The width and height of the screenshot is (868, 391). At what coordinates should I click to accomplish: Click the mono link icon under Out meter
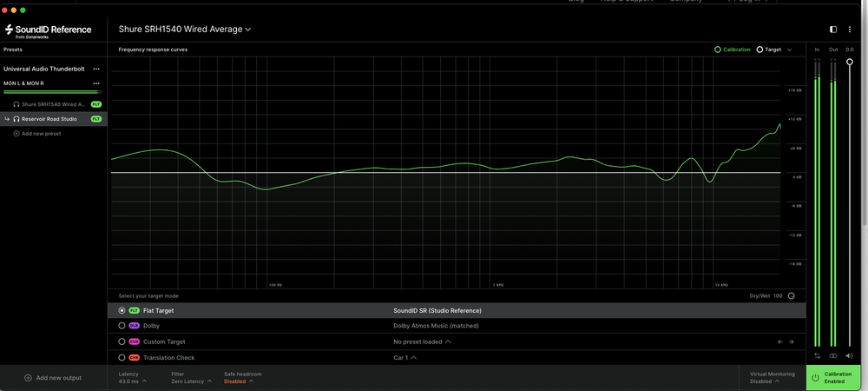[833, 355]
